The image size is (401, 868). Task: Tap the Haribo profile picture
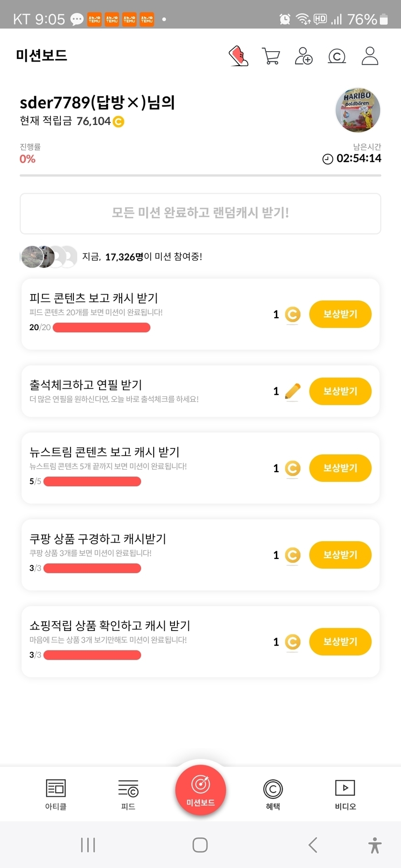[x=358, y=110]
